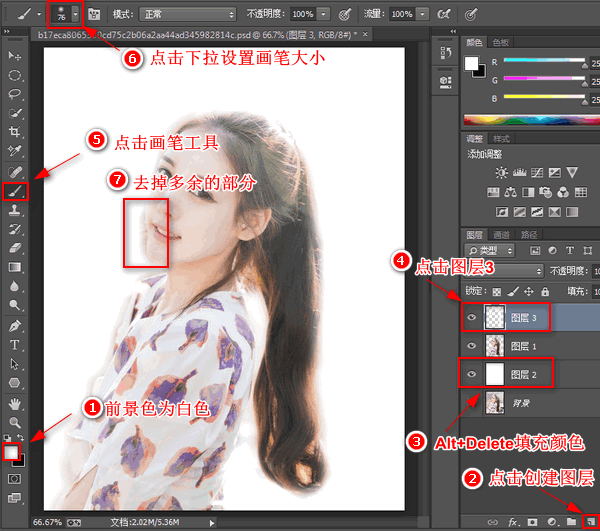Add a Brightness/Contrast adjustment

point(501,173)
